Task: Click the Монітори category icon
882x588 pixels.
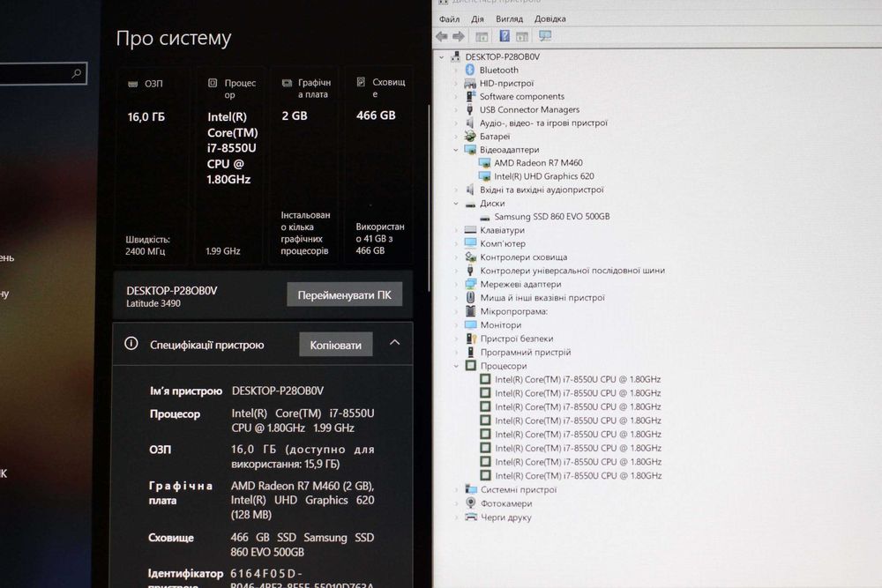Action: pos(471,325)
